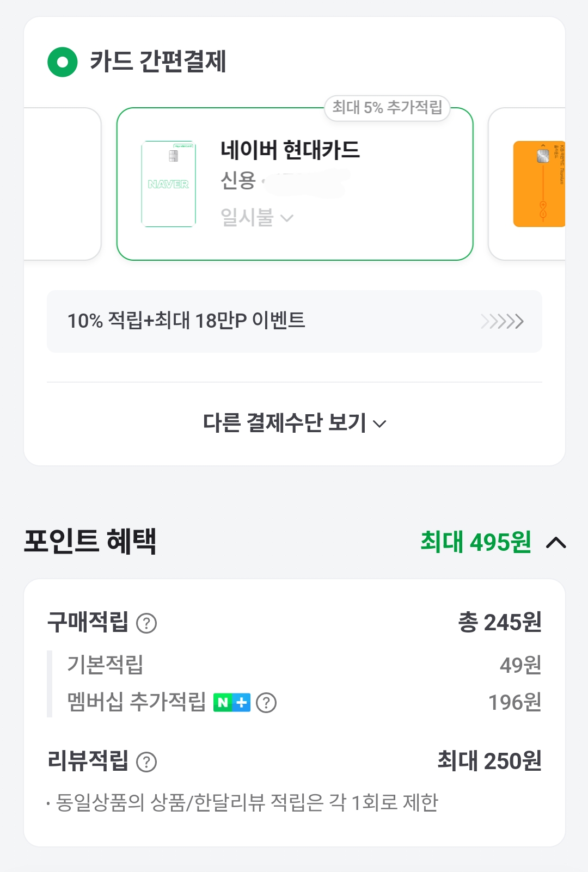Click the 리뷰적립 label

[x=88, y=760]
